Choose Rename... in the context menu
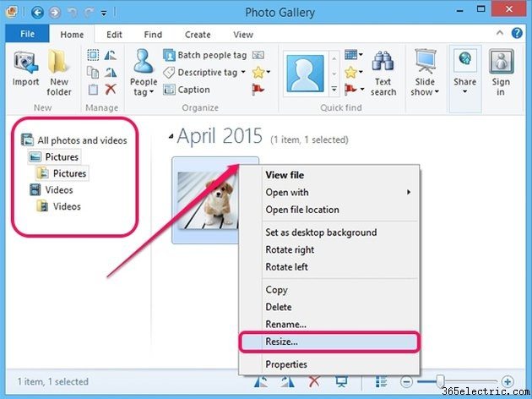Screen dimensions: 532x399 click(x=329, y=325)
